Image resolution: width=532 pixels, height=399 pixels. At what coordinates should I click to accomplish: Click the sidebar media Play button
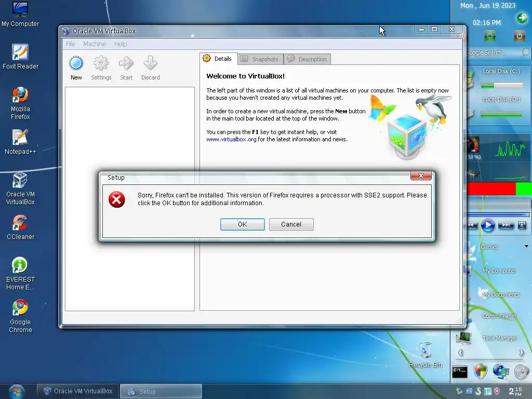(487, 225)
